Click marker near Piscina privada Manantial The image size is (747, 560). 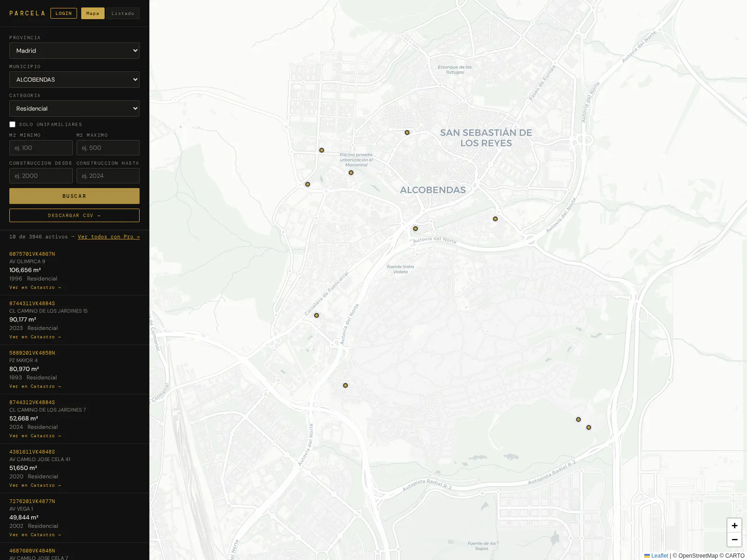pyautogui.click(x=351, y=173)
